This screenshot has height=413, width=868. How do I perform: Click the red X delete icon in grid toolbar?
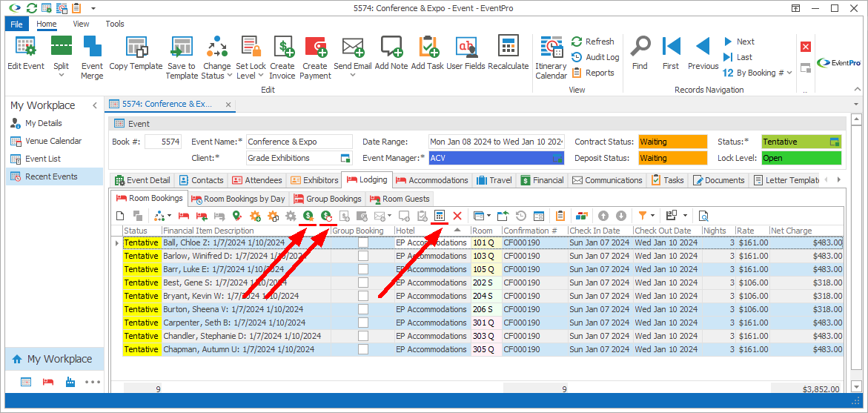click(457, 215)
